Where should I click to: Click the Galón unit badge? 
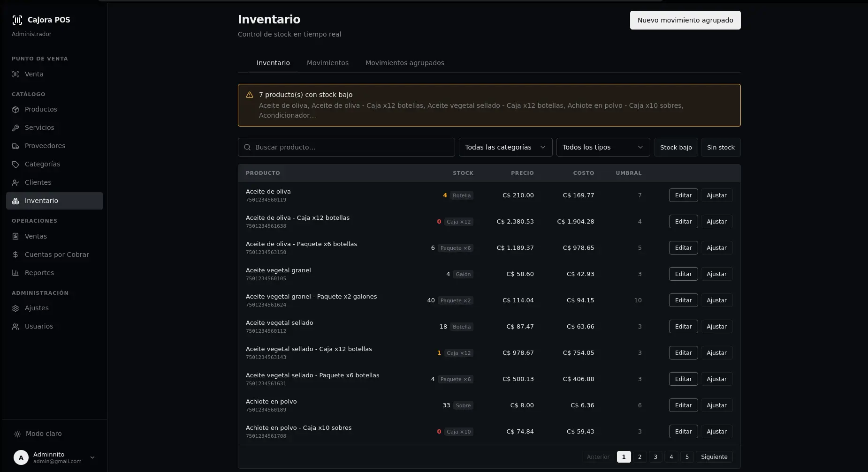[463, 274]
